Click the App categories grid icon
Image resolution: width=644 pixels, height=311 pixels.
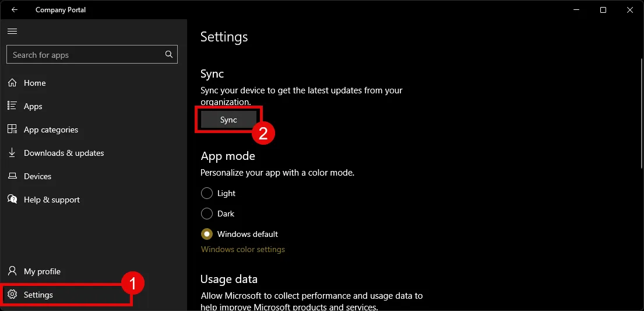coord(12,129)
